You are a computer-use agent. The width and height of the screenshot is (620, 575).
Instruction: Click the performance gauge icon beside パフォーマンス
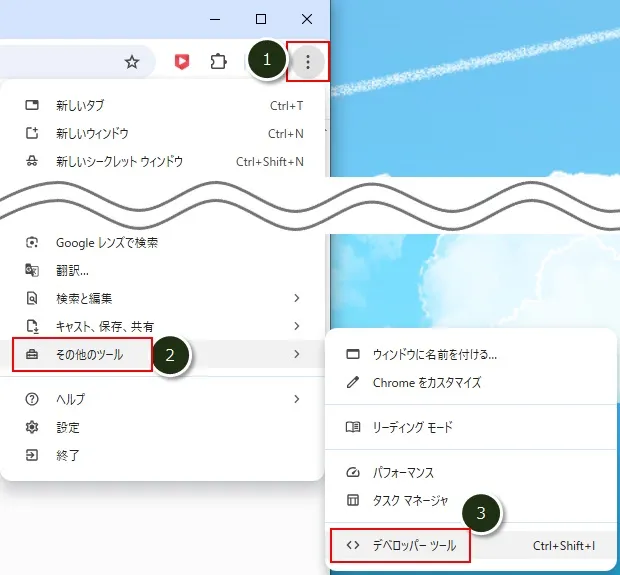[x=352, y=472]
